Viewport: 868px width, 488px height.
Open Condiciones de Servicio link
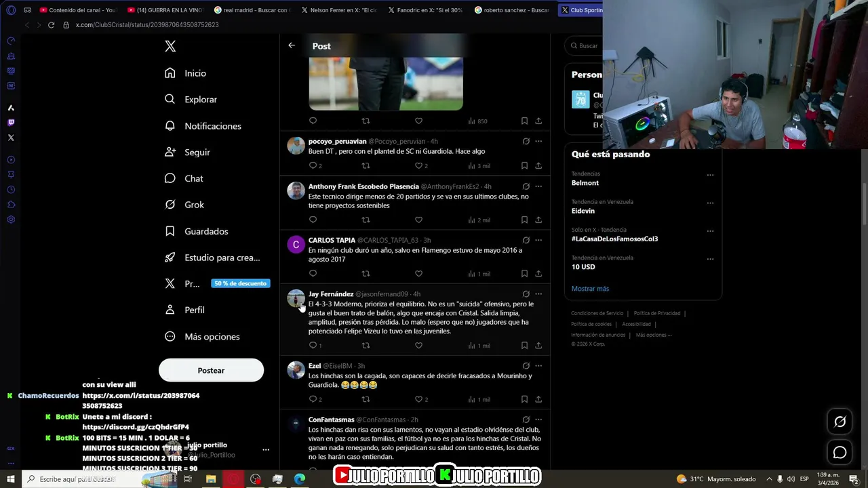point(597,313)
